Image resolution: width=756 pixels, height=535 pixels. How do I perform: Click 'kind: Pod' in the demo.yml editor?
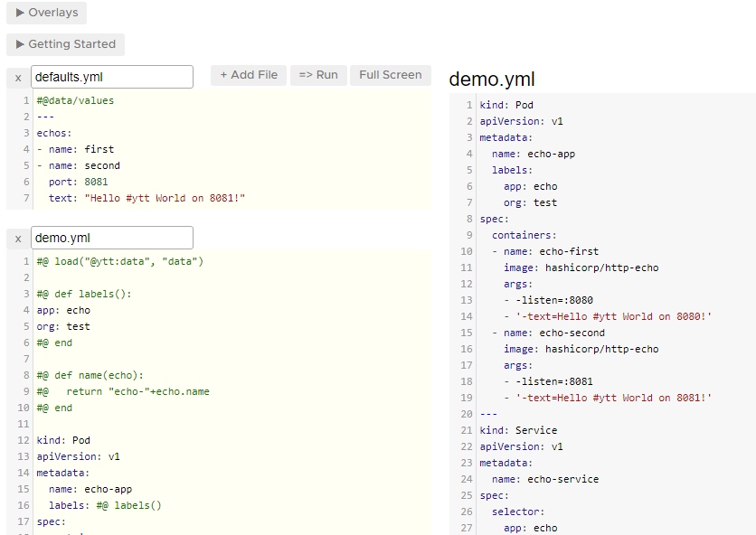click(63, 440)
